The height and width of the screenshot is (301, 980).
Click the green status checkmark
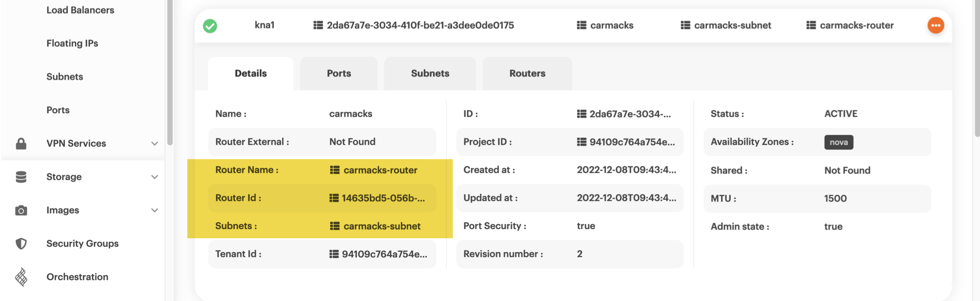(x=210, y=25)
